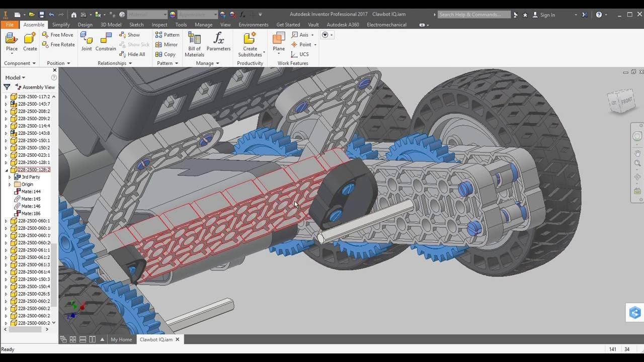Open the File menu

[10, 25]
